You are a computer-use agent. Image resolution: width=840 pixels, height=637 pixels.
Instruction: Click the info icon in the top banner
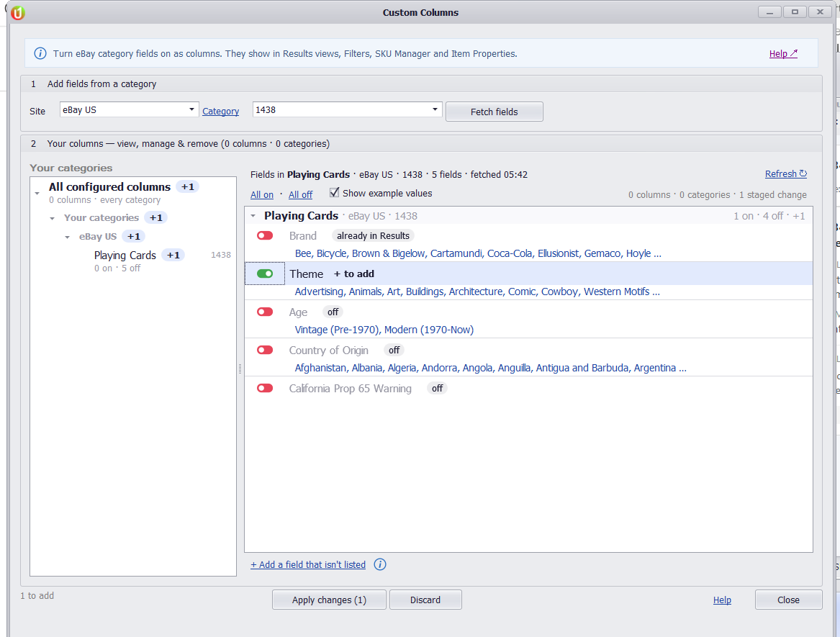(40, 53)
